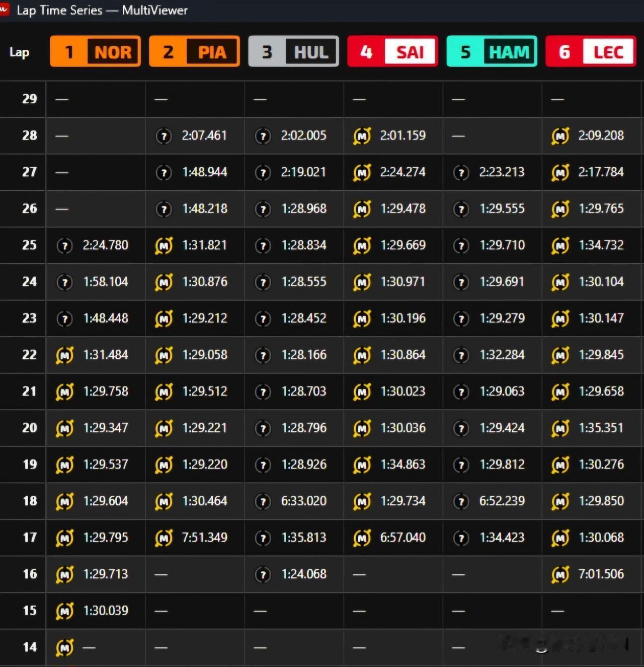Image resolution: width=644 pixels, height=667 pixels.
Task: Click lap time 1:29.478
Action: click(x=403, y=209)
